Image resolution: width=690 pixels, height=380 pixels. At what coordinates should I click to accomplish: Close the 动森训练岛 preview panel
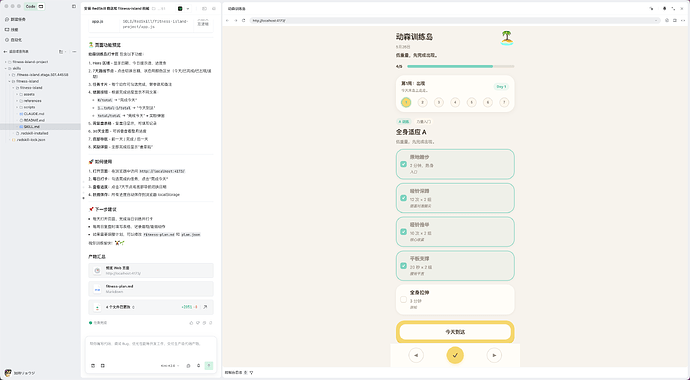coord(683,8)
